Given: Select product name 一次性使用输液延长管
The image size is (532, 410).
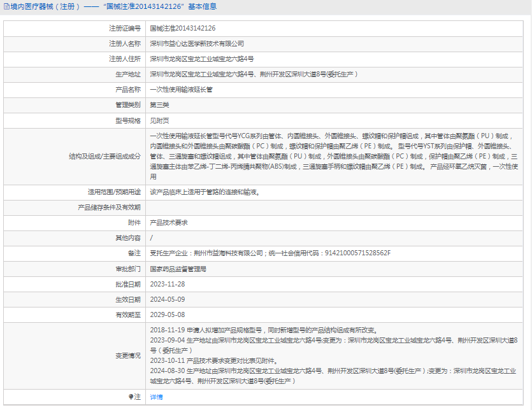Looking at the screenshot, I should point(181,90).
